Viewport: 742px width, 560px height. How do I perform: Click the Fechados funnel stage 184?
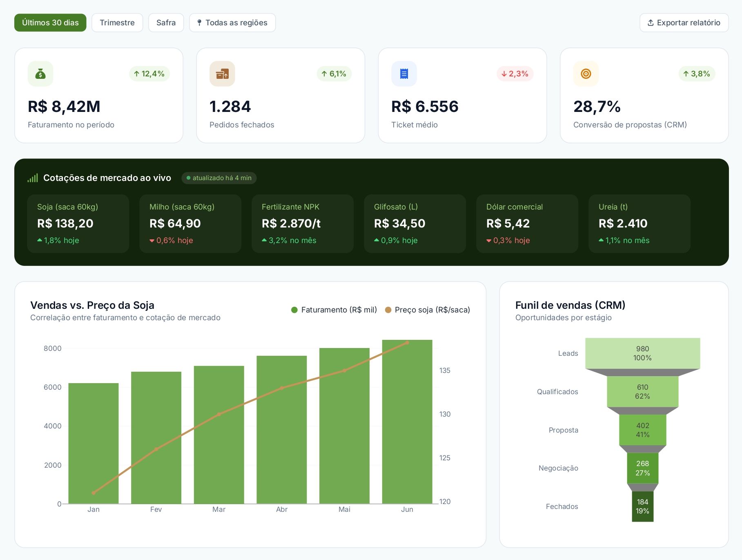[642, 506]
